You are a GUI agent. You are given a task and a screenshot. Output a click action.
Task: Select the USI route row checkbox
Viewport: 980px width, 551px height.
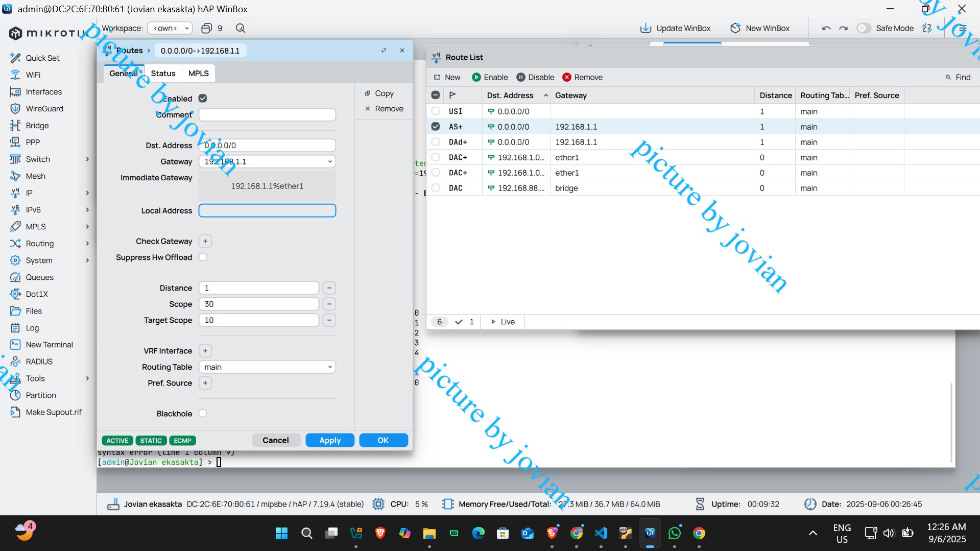(436, 111)
